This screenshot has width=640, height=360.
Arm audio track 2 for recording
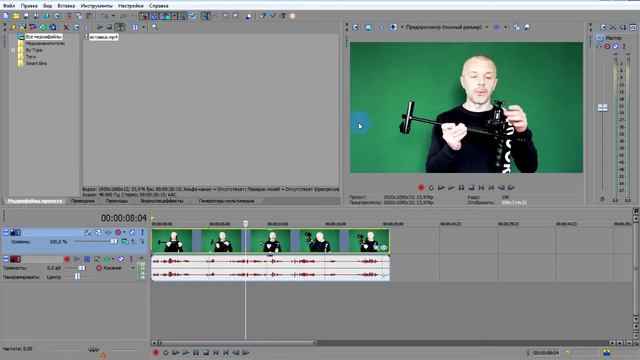click(x=67, y=259)
